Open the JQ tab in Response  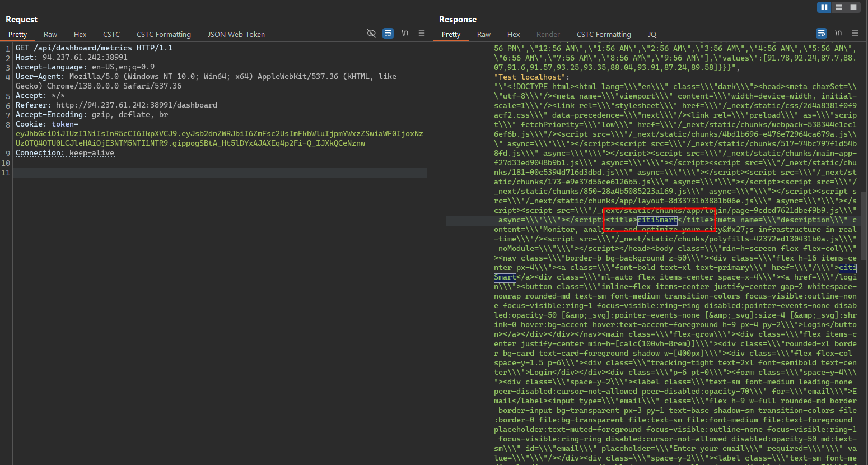652,35
